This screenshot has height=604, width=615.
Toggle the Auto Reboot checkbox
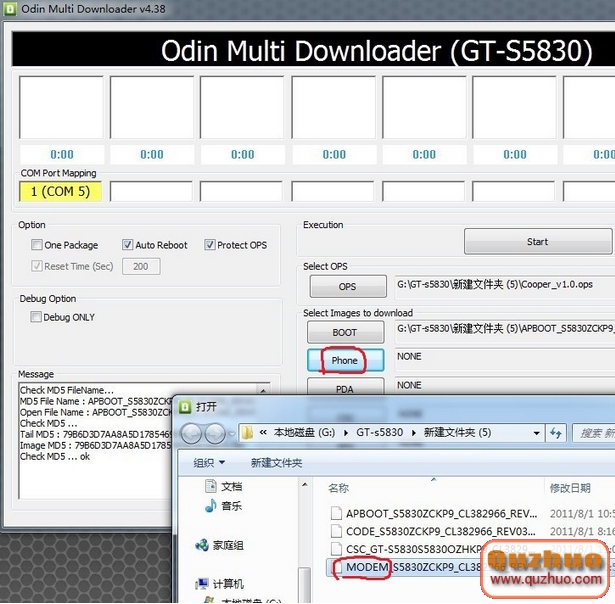[x=128, y=245]
